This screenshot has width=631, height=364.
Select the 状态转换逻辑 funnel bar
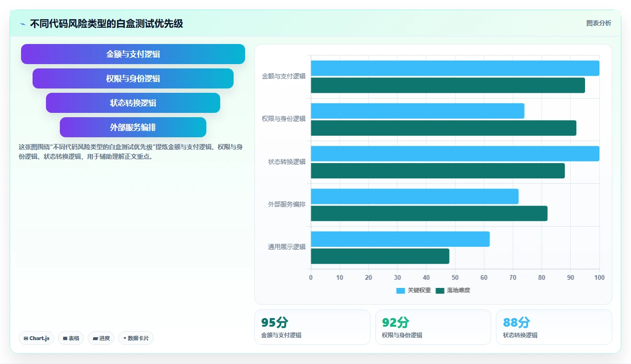click(133, 103)
